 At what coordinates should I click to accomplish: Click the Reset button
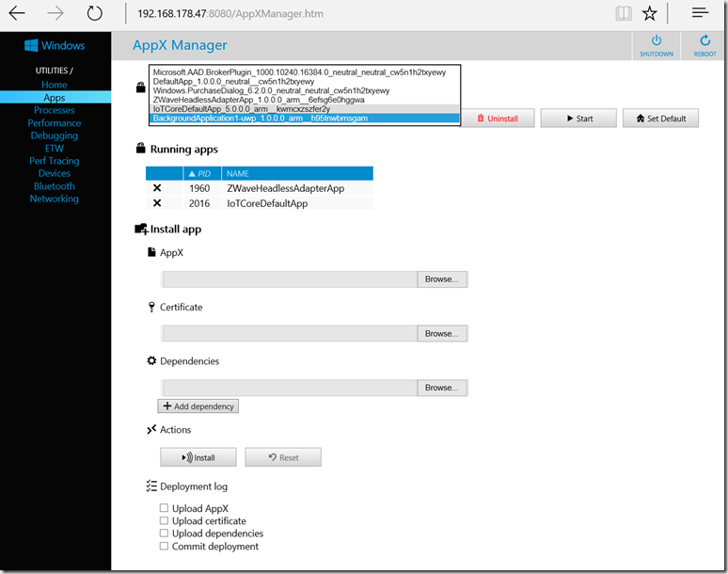click(283, 457)
